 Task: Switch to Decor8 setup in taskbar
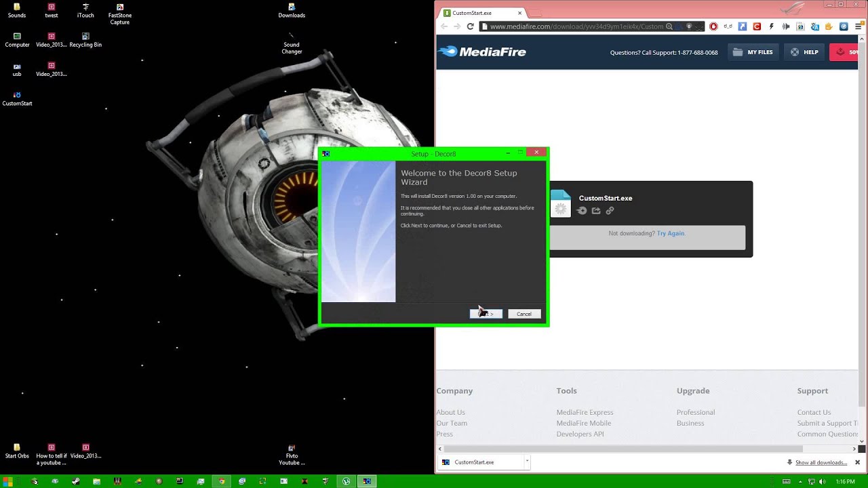click(367, 481)
